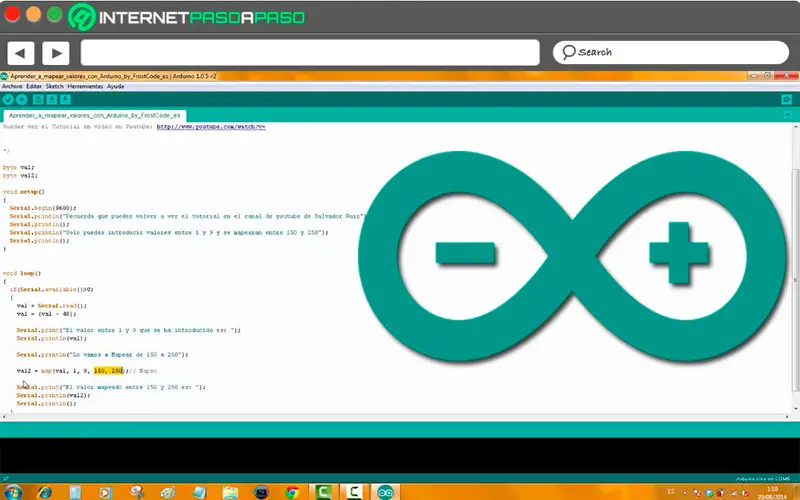Click the black console output area
The height and width of the screenshot is (500, 800).
tap(400, 455)
